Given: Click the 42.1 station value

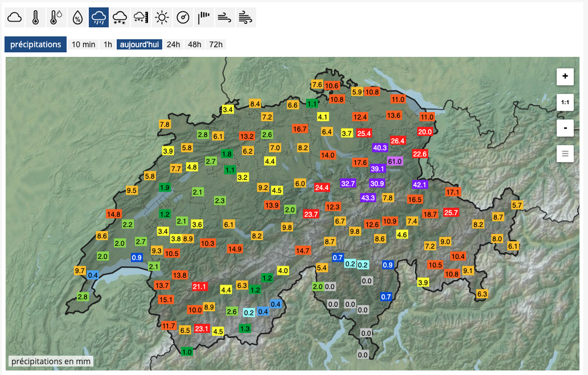Looking at the screenshot, I should tap(420, 185).
